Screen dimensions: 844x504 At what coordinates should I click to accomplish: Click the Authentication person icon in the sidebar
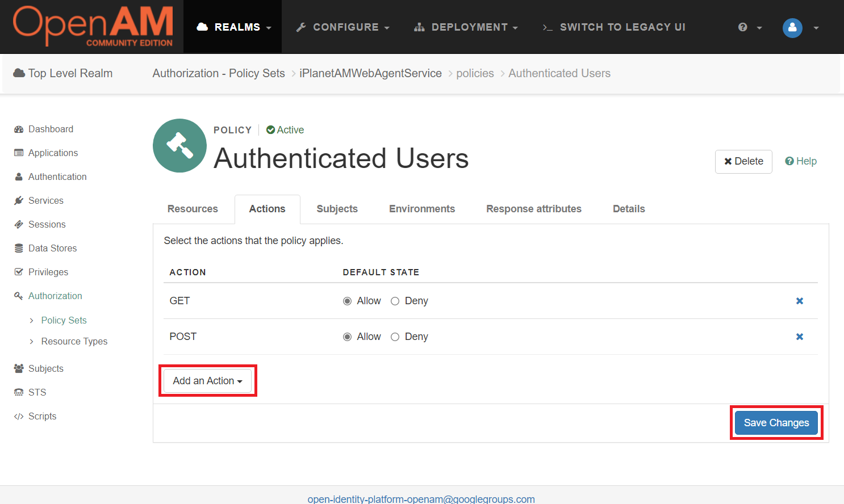[x=19, y=177]
